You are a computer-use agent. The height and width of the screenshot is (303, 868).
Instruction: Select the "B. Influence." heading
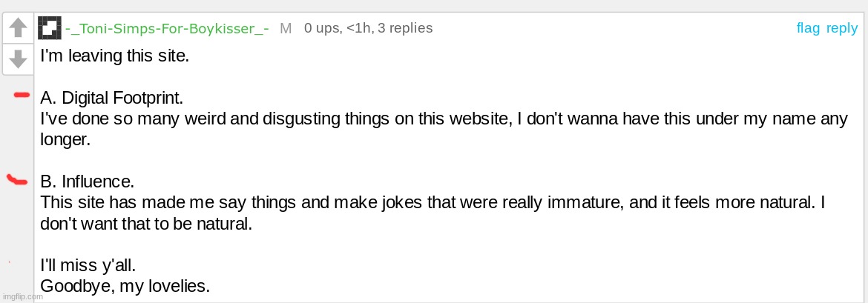pos(88,182)
